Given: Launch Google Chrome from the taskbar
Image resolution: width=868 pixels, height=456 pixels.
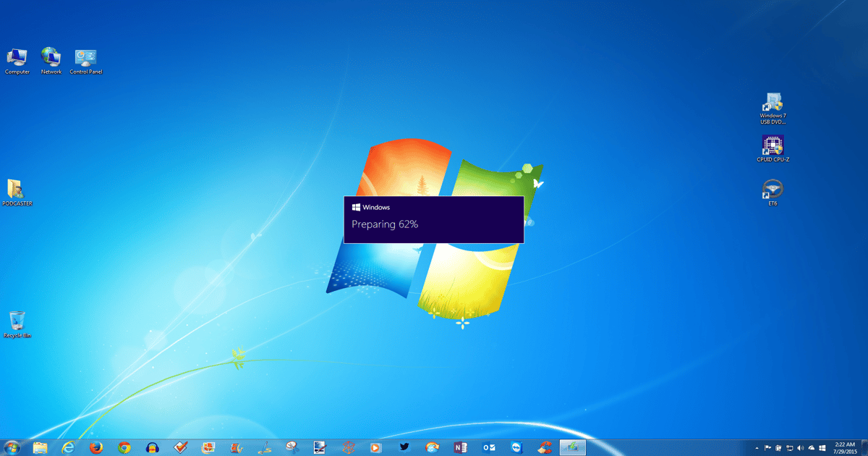Looking at the screenshot, I should (123, 447).
